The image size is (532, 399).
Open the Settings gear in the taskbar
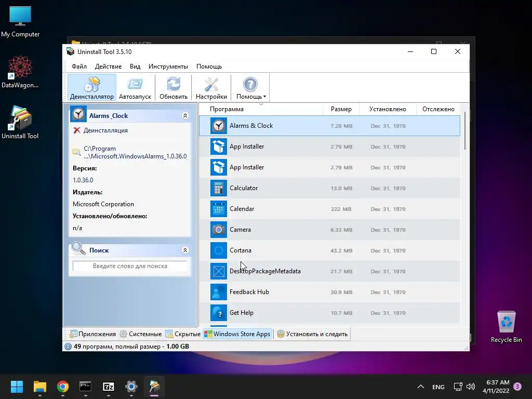[x=131, y=387]
